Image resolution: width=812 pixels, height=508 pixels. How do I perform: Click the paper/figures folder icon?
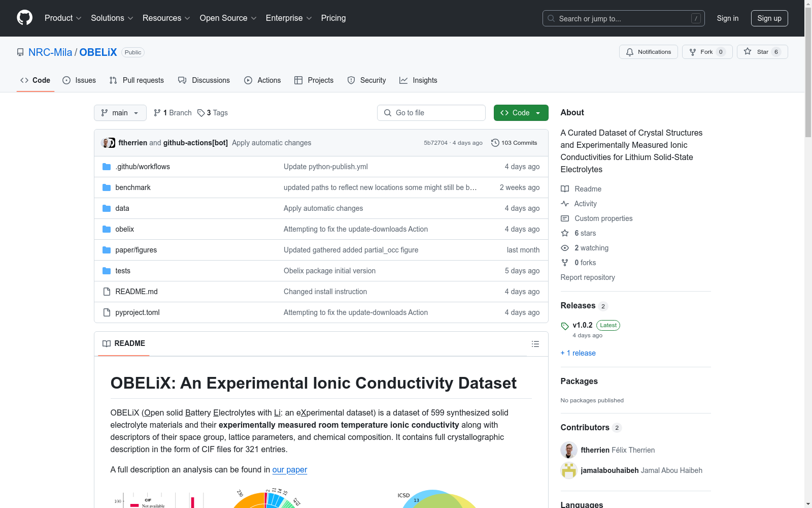point(107,250)
